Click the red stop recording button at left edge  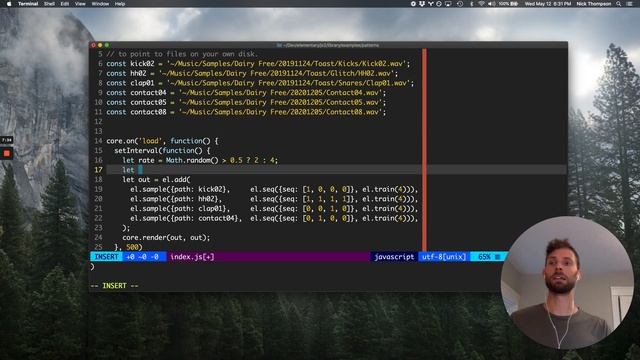(x=7, y=153)
